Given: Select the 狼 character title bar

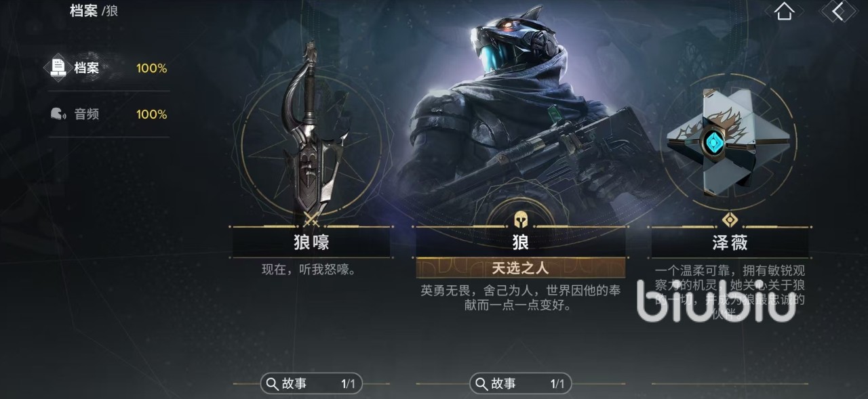Looking at the screenshot, I should [521, 242].
